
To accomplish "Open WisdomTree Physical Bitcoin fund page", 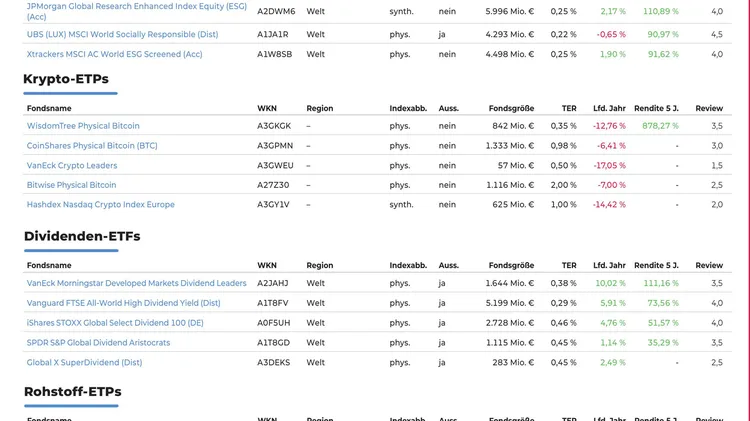I will pyautogui.click(x=83, y=126).
